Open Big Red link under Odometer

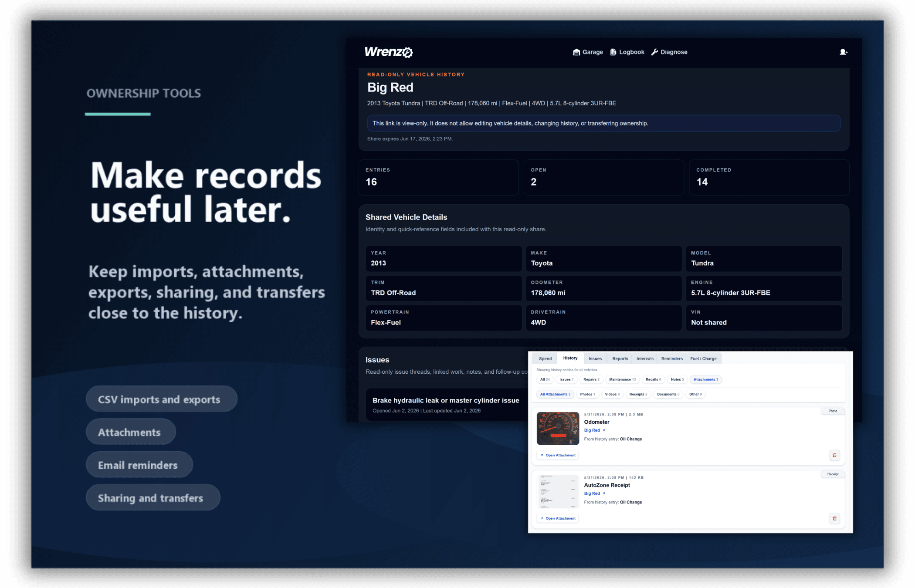point(594,430)
